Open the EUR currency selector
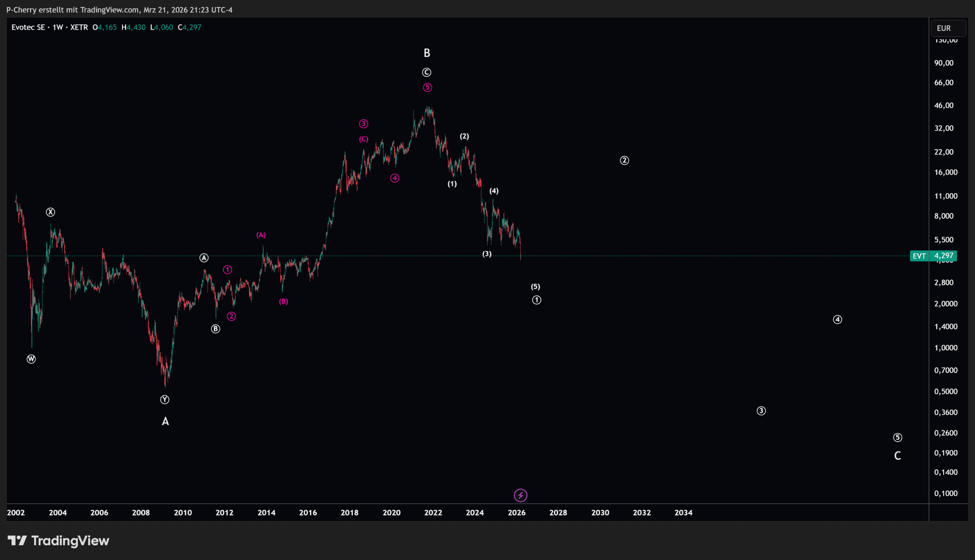The width and height of the screenshot is (975, 560). 948,28
